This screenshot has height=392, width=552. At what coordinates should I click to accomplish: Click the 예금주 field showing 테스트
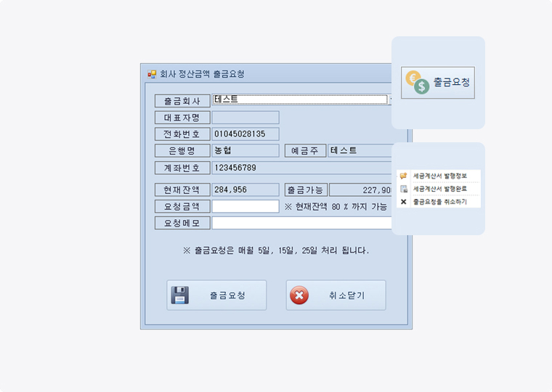(360, 151)
